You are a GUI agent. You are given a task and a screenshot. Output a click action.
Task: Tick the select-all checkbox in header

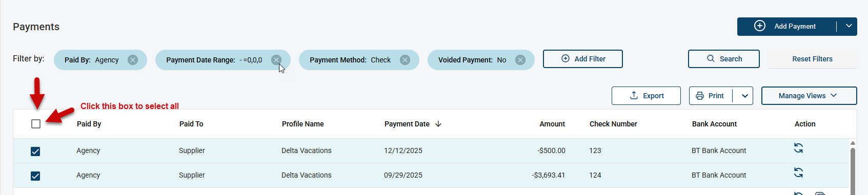pos(36,124)
